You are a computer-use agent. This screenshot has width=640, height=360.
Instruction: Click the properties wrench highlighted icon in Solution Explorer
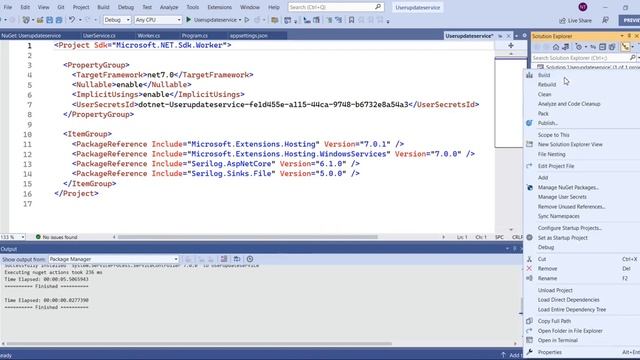625,47
